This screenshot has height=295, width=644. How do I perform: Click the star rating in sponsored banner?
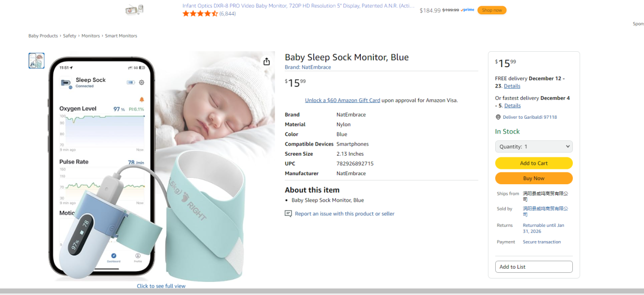click(x=200, y=14)
